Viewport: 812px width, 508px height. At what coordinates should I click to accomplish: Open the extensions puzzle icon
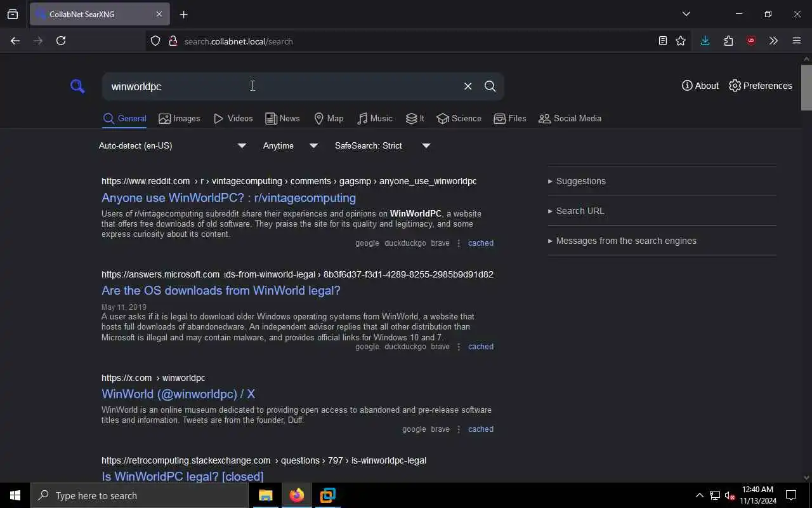coord(728,41)
